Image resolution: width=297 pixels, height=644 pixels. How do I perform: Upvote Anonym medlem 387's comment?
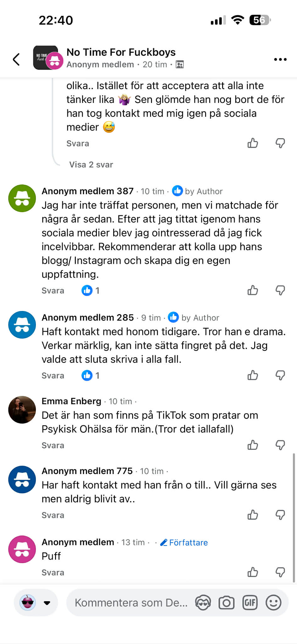click(x=253, y=290)
